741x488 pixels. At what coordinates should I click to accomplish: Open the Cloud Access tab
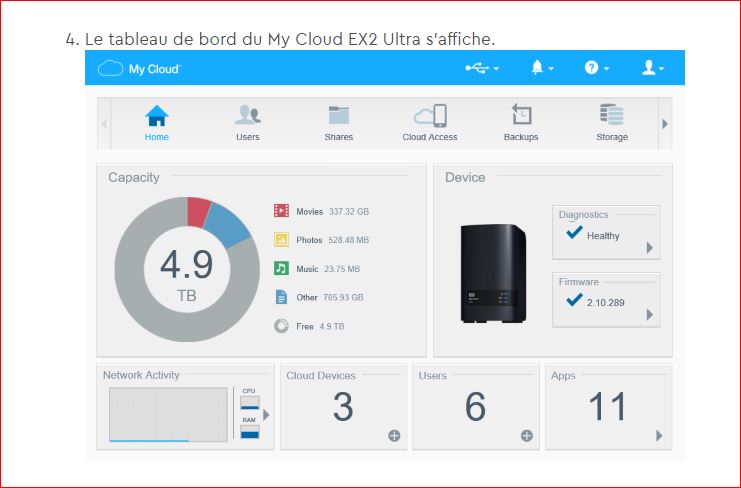[430, 123]
